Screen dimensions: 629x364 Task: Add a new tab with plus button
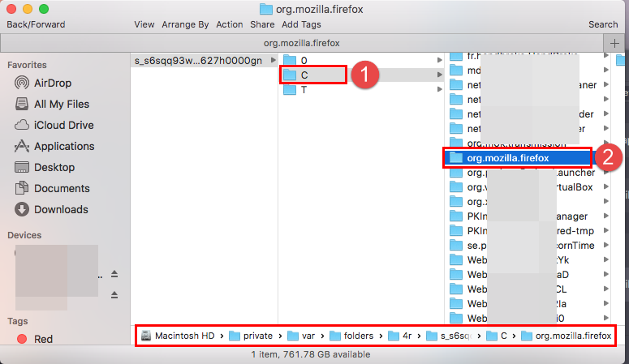pos(614,43)
